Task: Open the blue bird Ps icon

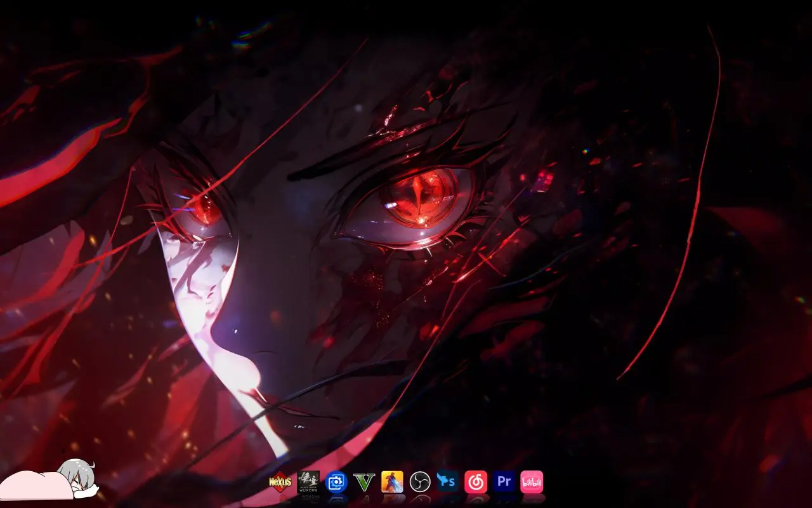Action: click(448, 482)
